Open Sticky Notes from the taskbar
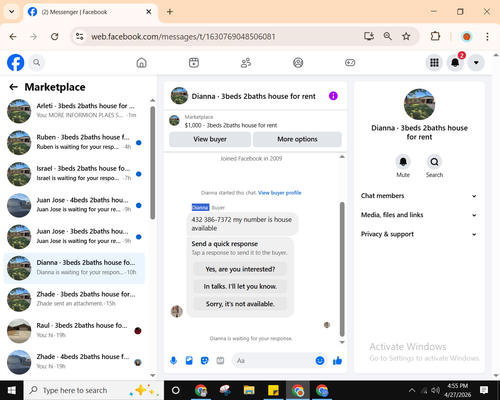The height and width of the screenshot is (400, 500). (273, 390)
